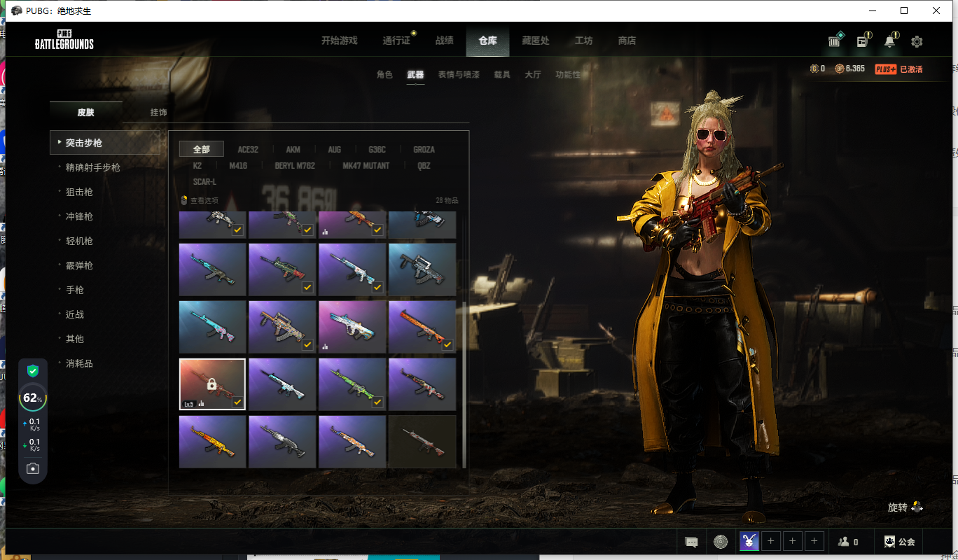The image size is (958, 560).
Task: Filter skins by SCAR-L
Action: point(204,182)
